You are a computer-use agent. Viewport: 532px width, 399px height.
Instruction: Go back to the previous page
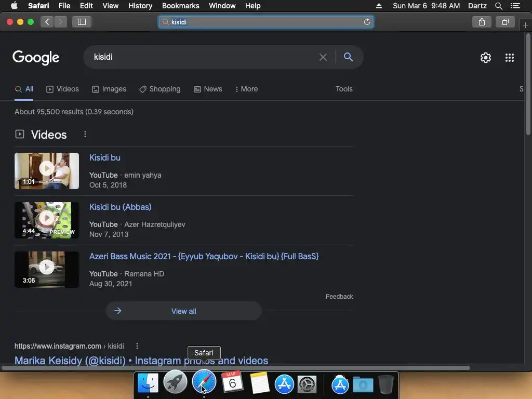pyautogui.click(x=47, y=22)
